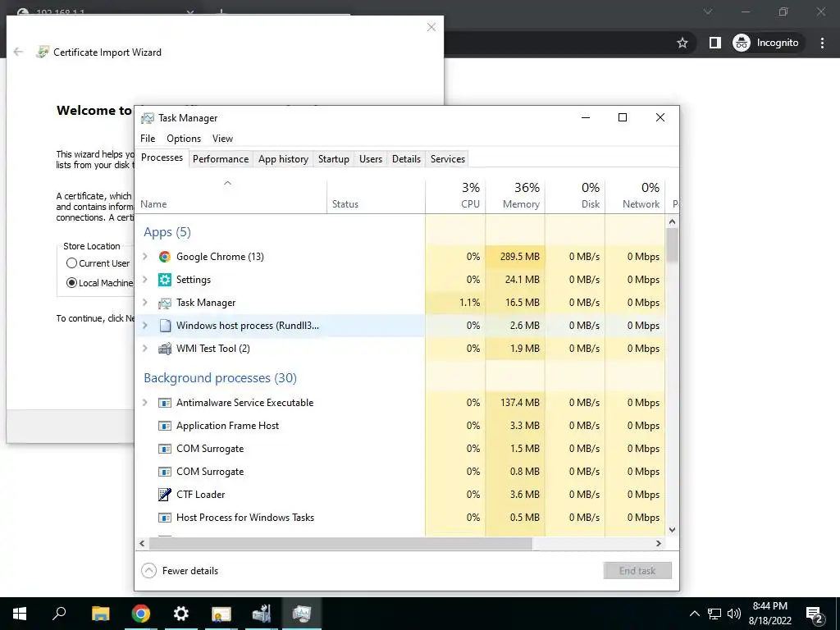Switch to WMI Test Tool taskbar icon
This screenshot has height=630, width=840.
(262, 614)
